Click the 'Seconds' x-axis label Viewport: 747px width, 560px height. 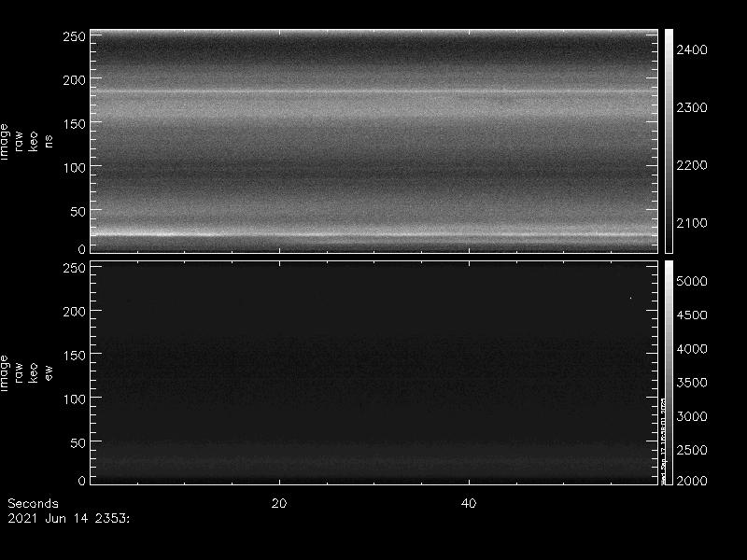point(33,503)
